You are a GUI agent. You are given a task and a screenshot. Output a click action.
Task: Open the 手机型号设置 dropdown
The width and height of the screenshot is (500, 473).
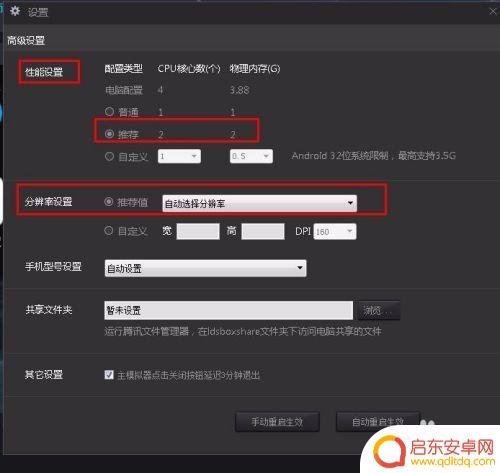205,268
